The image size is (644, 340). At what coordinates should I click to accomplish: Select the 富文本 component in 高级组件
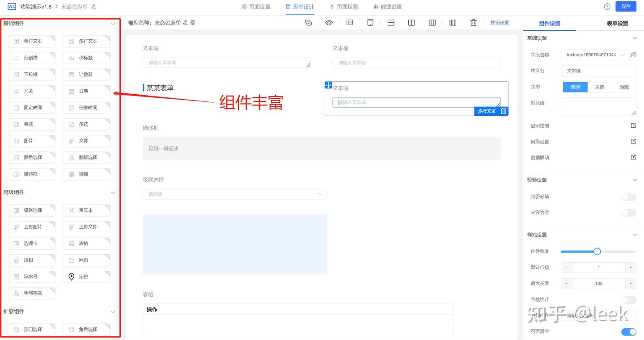pyautogui.click(x=86, y=210)
